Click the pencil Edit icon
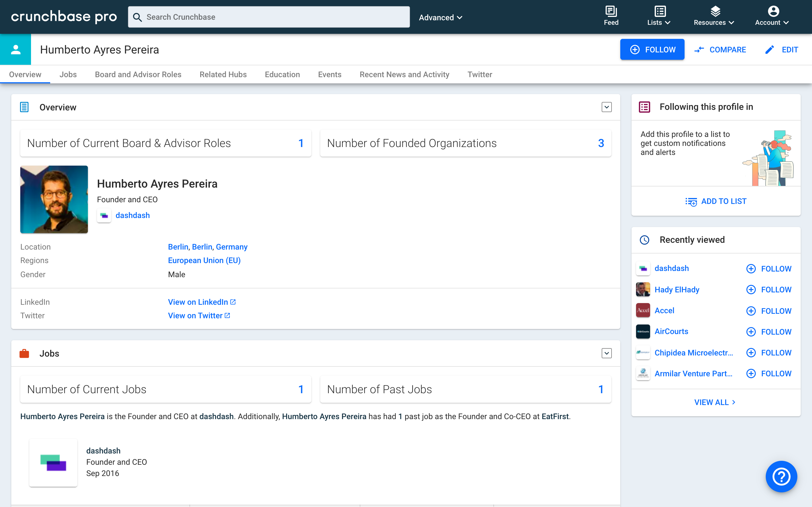 pos(770,50)
